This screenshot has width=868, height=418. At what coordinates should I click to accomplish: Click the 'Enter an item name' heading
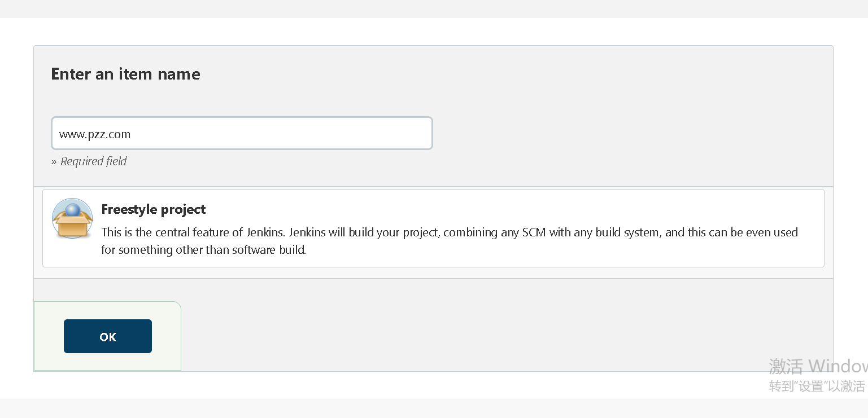(x=125, y=74)
